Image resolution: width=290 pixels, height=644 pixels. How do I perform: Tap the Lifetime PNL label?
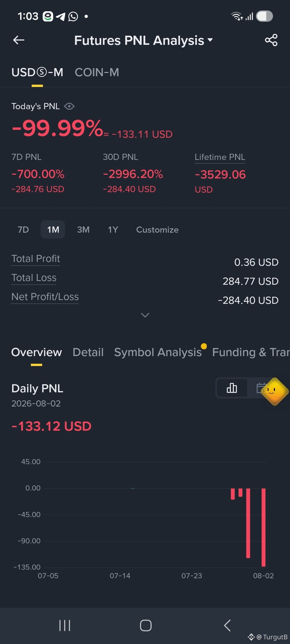pos(220,157)
